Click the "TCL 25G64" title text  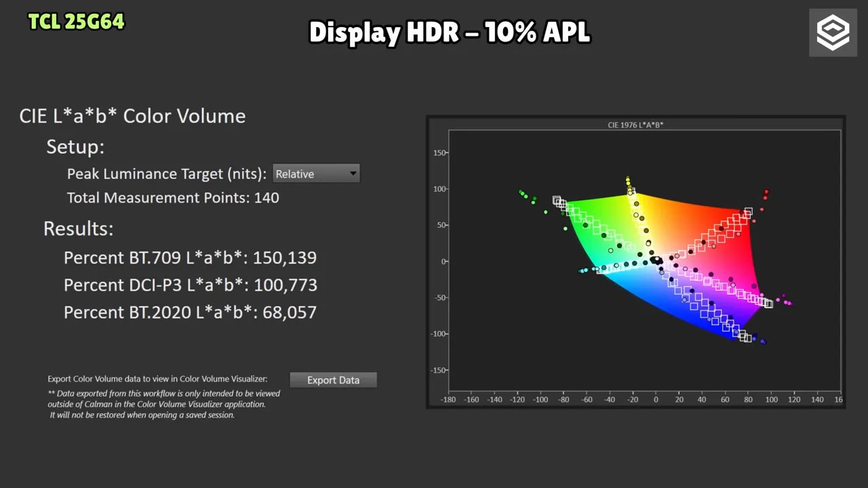(x=77, y=22)
